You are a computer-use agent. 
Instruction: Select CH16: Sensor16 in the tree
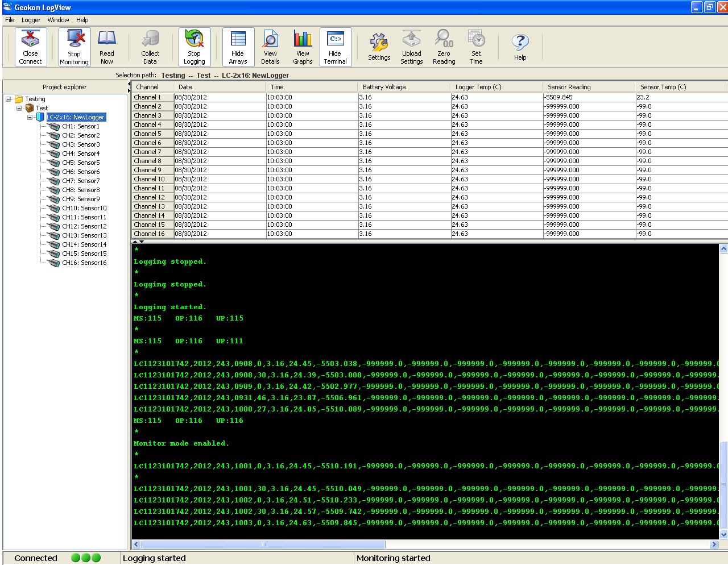tap(84, 263)
